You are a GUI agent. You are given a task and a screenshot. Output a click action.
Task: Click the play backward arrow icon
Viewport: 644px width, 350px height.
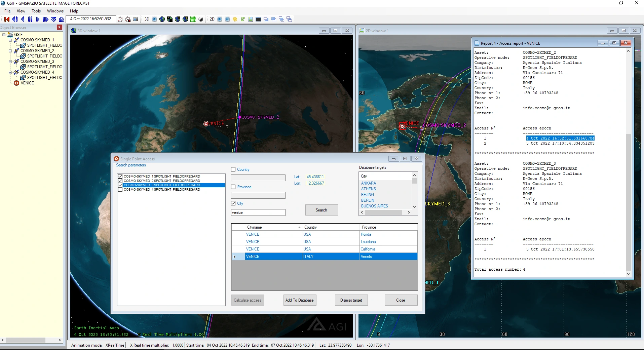pyautogui.click(x=23, y=19)
